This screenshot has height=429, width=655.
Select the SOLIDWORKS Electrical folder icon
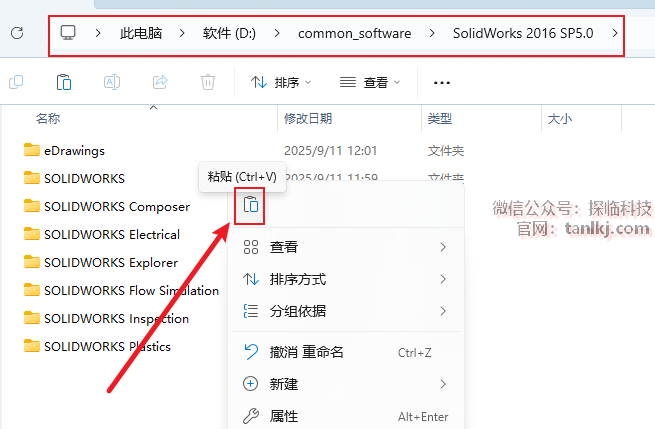pos(32,234)
